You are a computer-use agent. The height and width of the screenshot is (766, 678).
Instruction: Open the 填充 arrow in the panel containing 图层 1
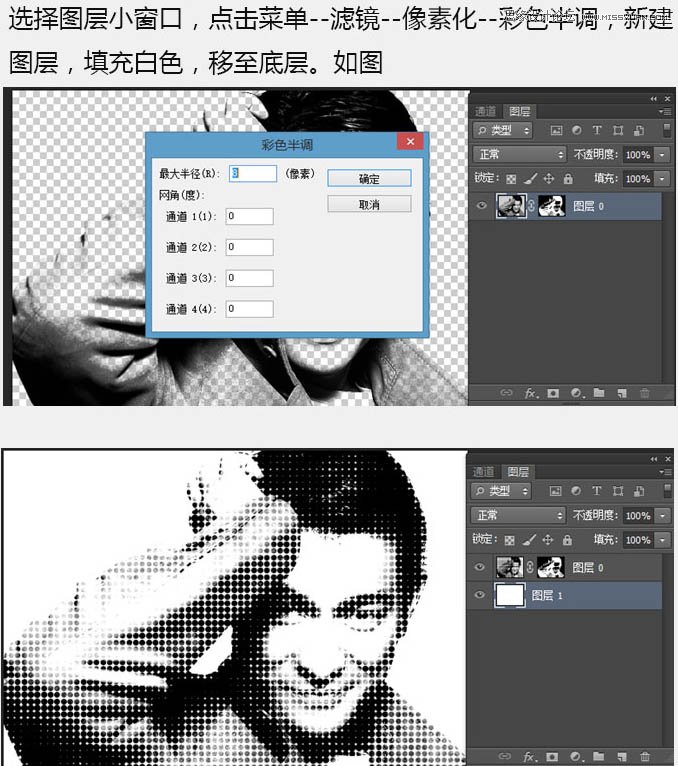coord(662,540)
